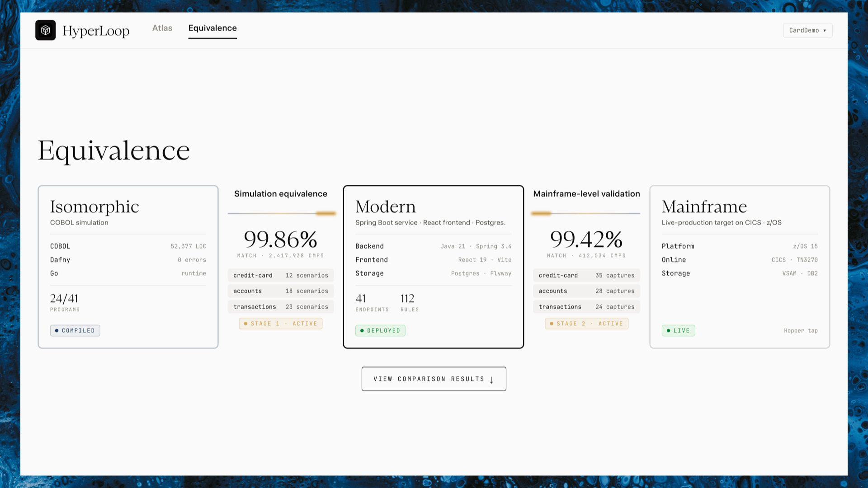Click the Simulation equivalence heading
868x488 pixels.
coord(281,194)
